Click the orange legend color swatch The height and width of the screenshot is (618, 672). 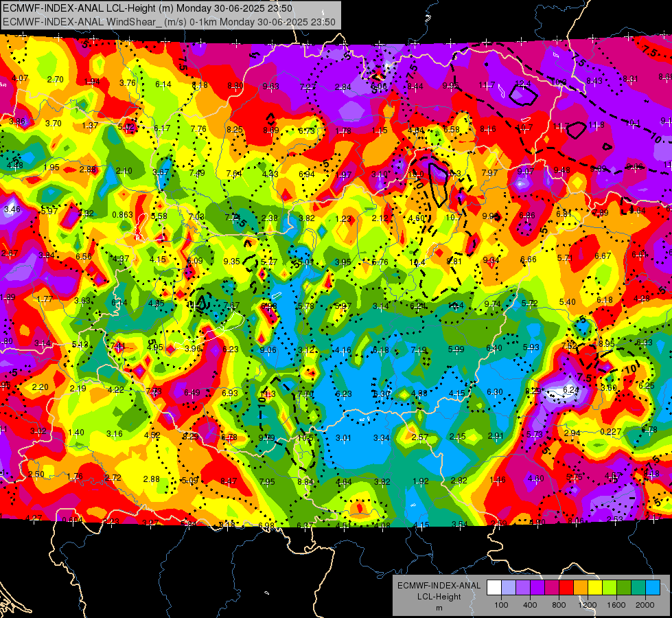coord(581,587)
